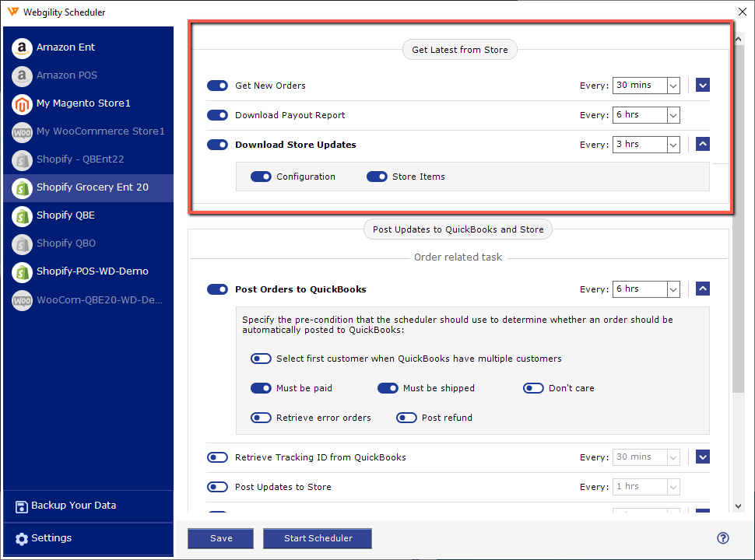Click the Shopify QBO bag icon
Viewport: 755px width, 560px height.
pos(22,243)
